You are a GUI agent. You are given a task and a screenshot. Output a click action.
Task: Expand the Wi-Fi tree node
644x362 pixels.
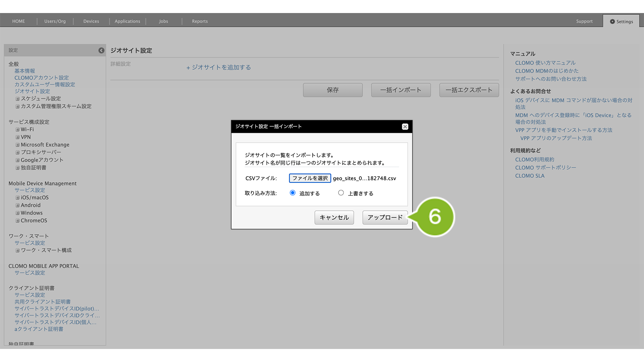[17, 130]
